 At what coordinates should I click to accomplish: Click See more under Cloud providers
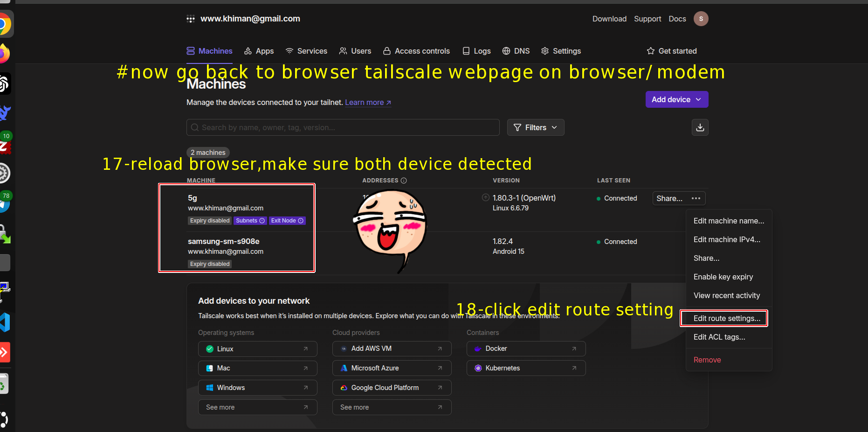click(392, 407)
